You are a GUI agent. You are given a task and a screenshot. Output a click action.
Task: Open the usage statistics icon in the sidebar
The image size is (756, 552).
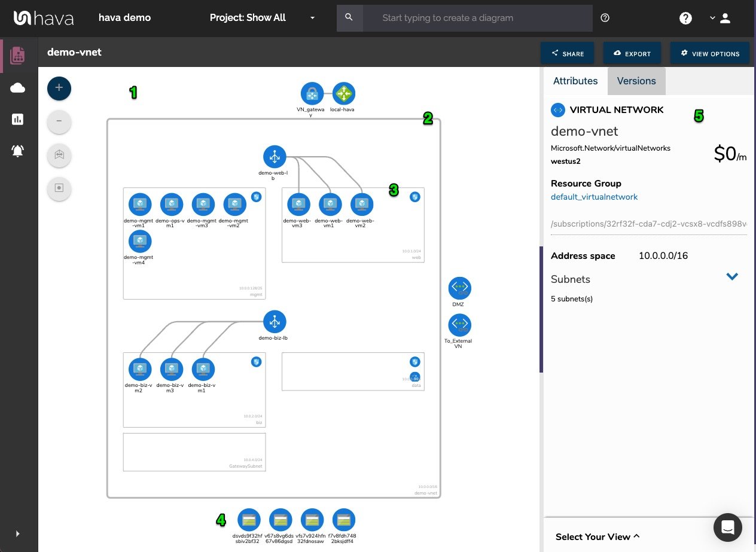tap(18, 119)
